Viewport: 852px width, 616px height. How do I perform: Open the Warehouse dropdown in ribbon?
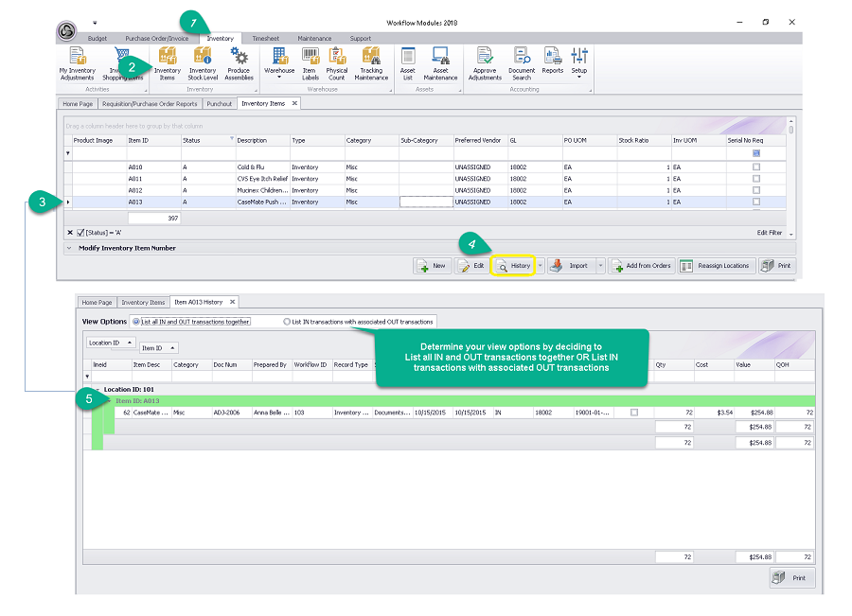(x=279, y=64)
